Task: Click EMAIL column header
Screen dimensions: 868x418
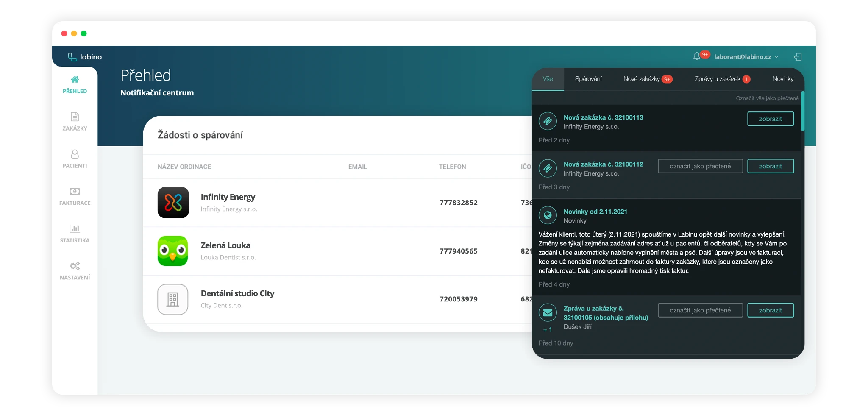Action: coord(358,167)
